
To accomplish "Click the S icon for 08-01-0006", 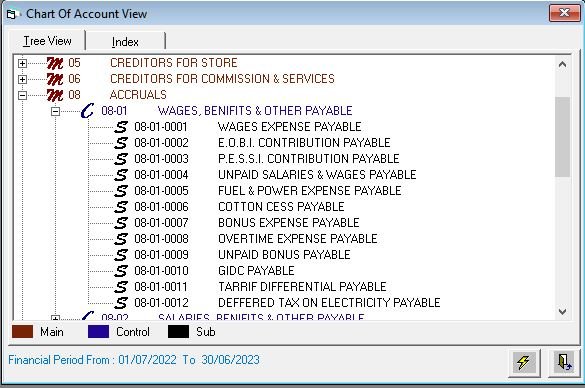I will coord(121,207).
